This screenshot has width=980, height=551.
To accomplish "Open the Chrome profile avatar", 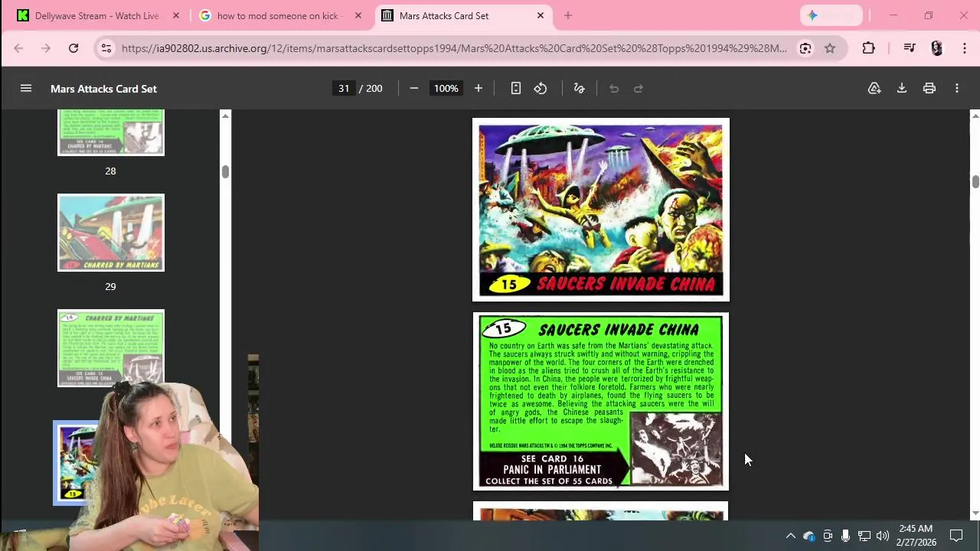I will tap(936, 48).
